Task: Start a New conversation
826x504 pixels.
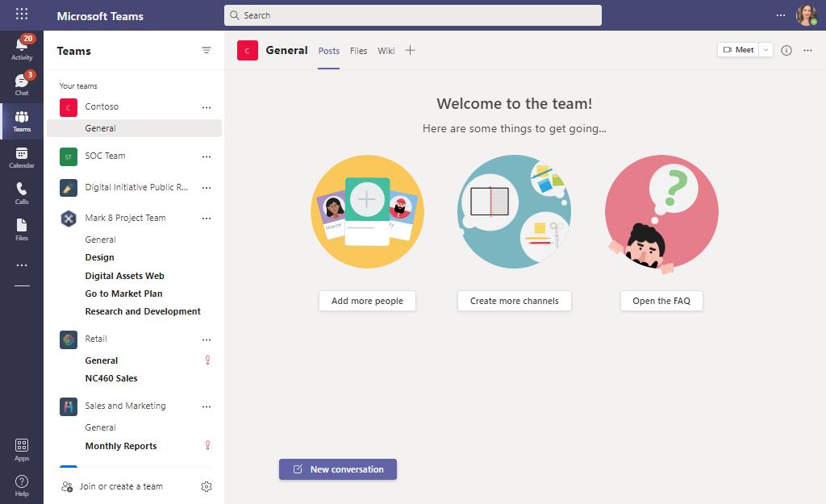Action: [338, 469]
